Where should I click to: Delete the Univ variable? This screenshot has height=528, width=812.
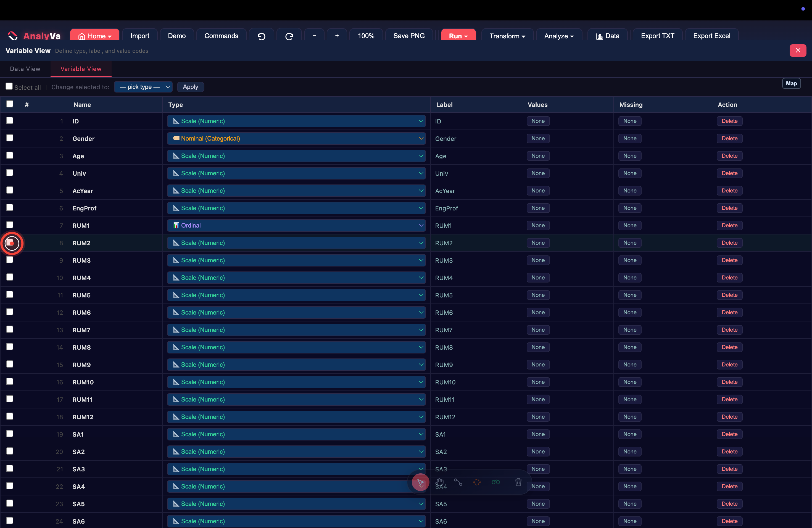click(729, 173)
